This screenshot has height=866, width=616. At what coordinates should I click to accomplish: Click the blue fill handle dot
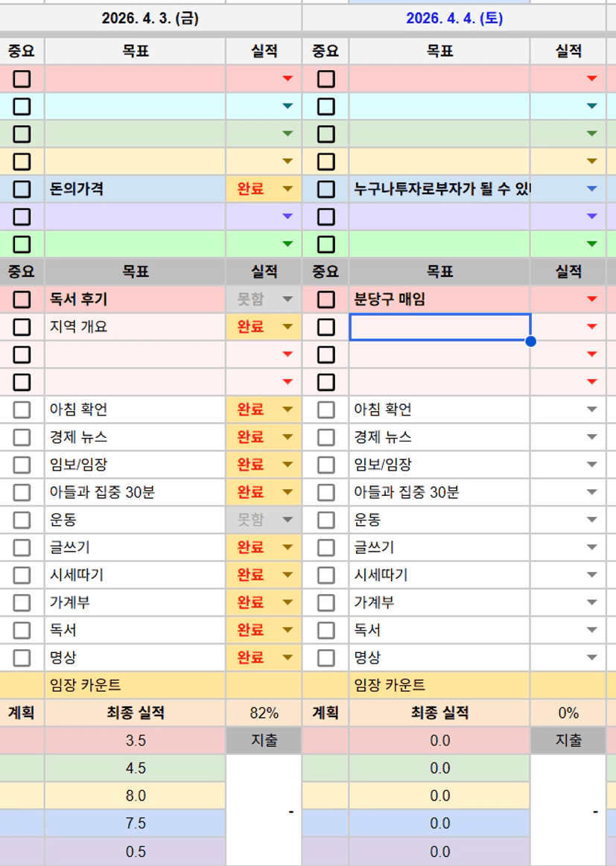[x=530, y=341]
